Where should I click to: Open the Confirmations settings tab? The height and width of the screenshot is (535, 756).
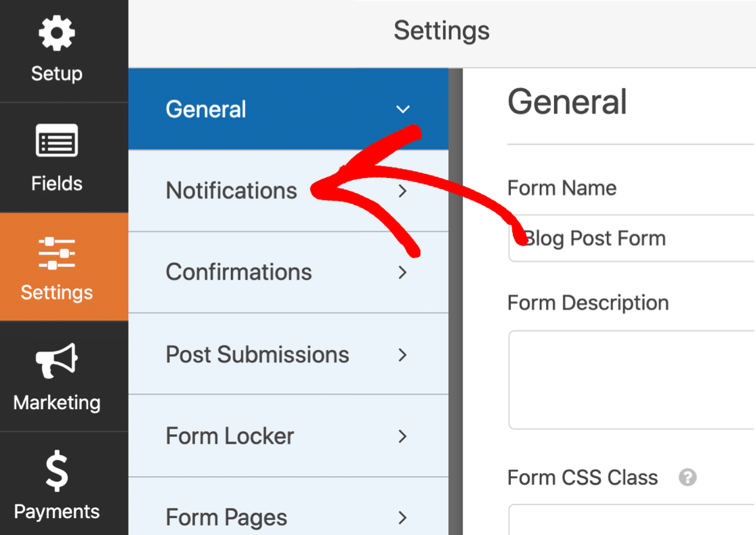pos(239,272)
